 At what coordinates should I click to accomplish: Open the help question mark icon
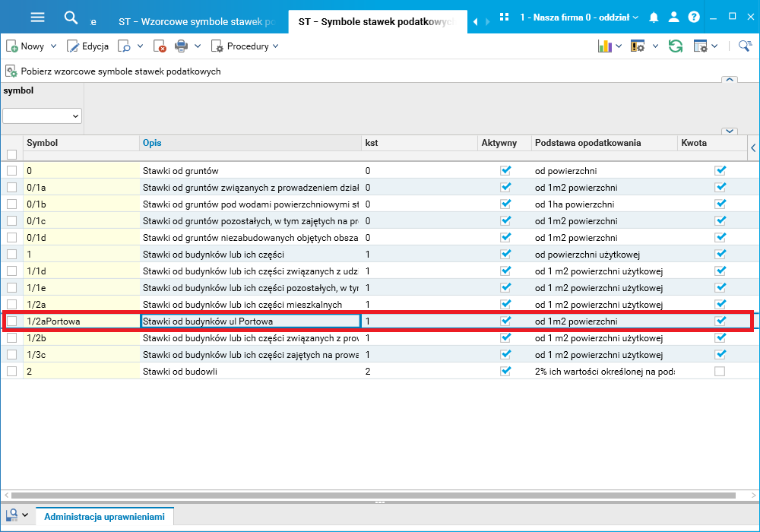tap(694, 17)
